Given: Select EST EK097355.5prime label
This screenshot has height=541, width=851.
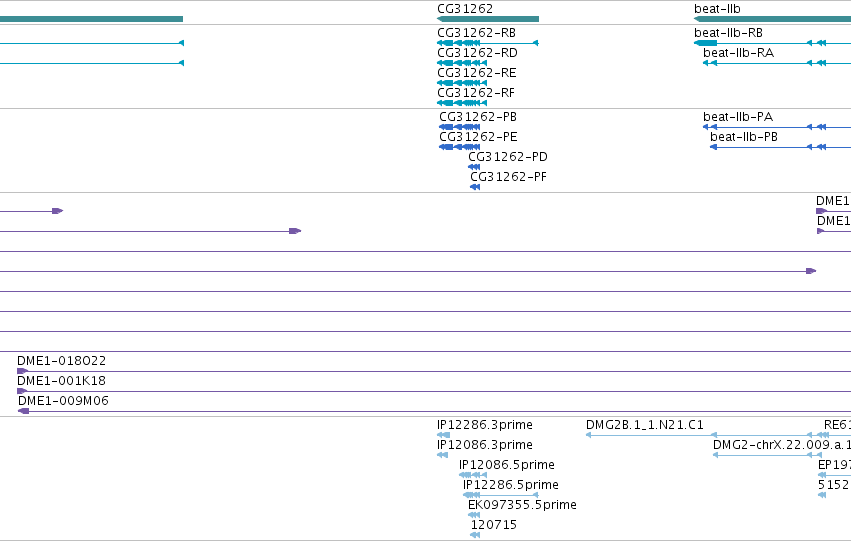Looking at the screenshot, I should tap(522, 505).
